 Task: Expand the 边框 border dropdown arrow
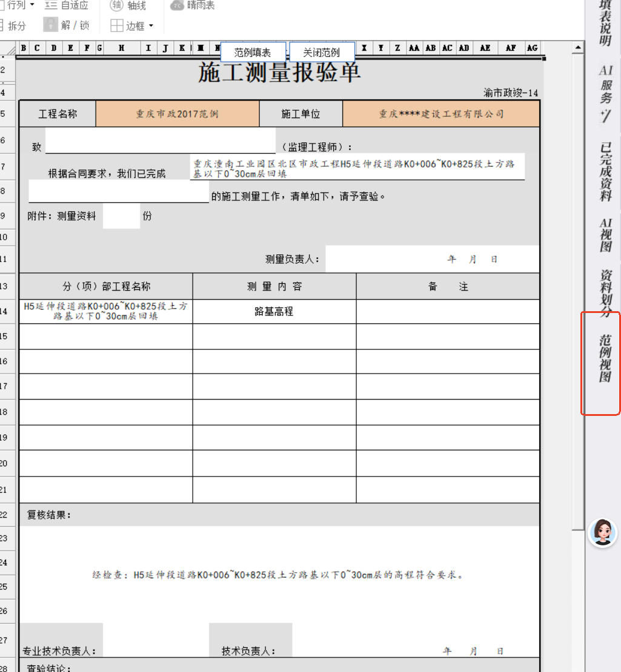[151, 25]
